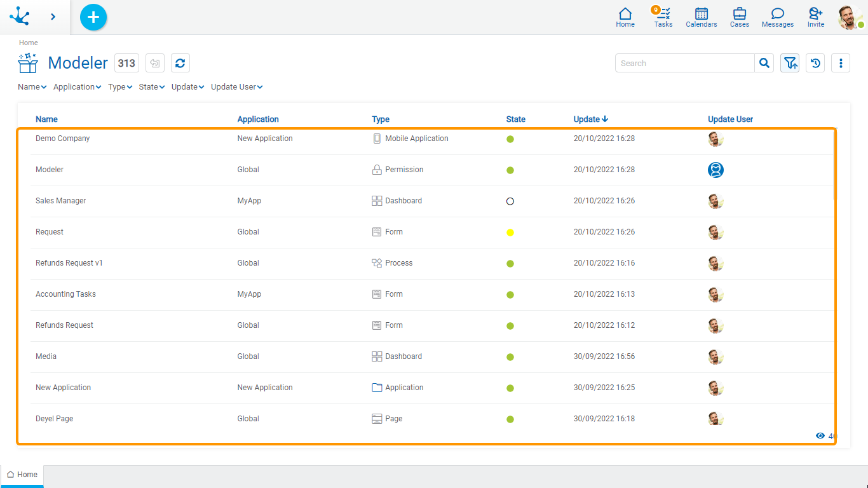This screenshot has height=488, width=868.
Task: Select the Home tab at bottom
Action: 22,475
